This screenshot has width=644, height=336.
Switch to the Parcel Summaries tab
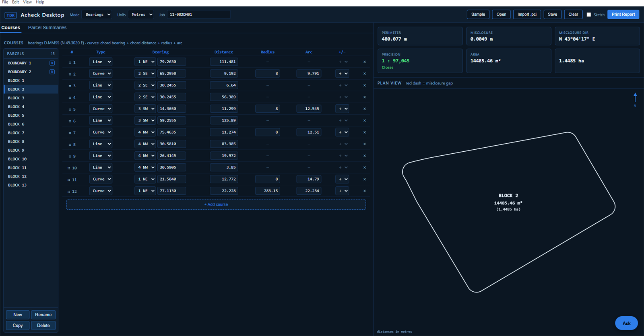47,28
